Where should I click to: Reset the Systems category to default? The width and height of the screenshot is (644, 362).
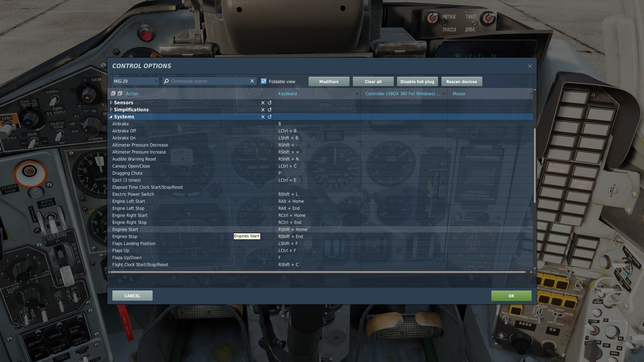coord(270,117)
